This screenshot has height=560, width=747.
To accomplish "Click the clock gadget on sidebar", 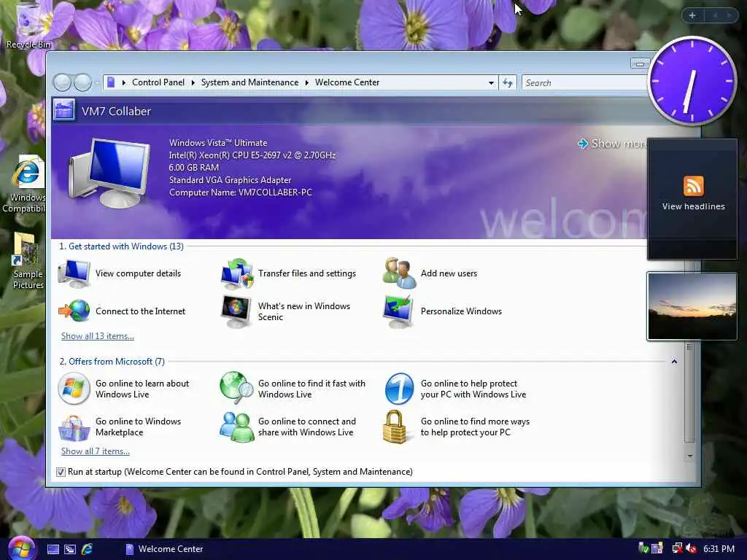I will (x=692, y=81).
